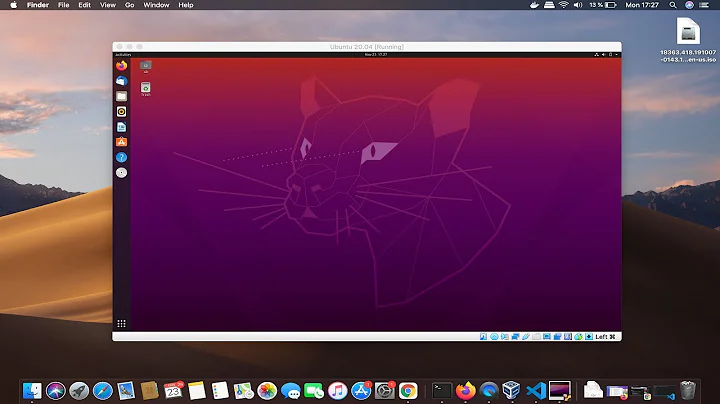Open VirtualBox from the macOS Dock
The image size is (720, 404).
(511, 391)
